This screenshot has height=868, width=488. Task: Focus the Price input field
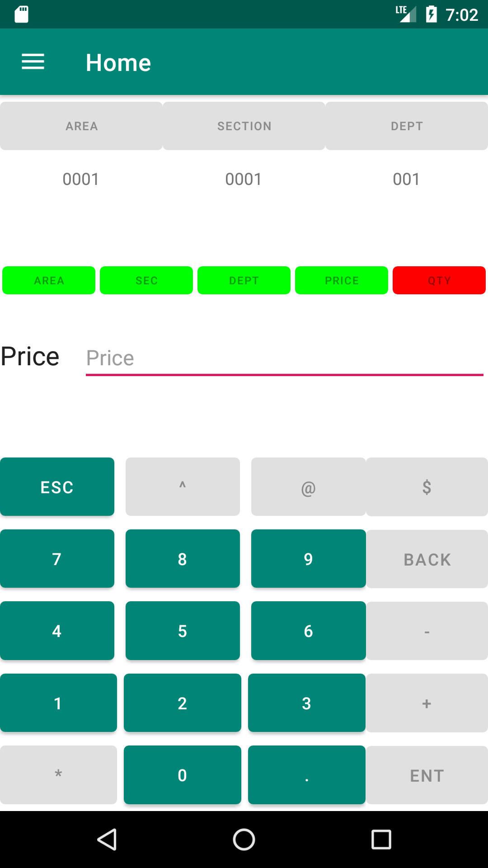[x=285, y=359]
